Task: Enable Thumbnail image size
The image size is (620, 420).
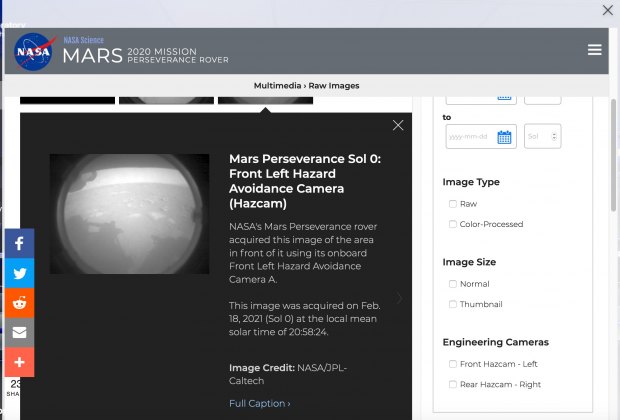Action: pos(453,304)
